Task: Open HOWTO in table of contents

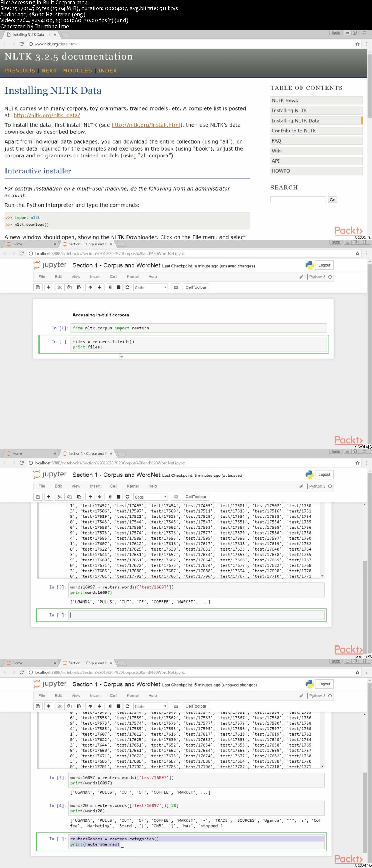Action: [x=316, y=171]
